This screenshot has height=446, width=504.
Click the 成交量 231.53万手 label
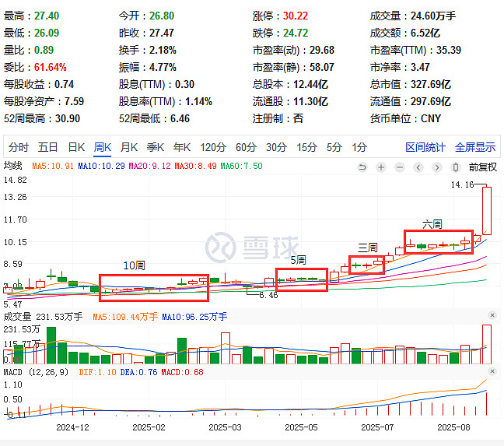point(43,317)
